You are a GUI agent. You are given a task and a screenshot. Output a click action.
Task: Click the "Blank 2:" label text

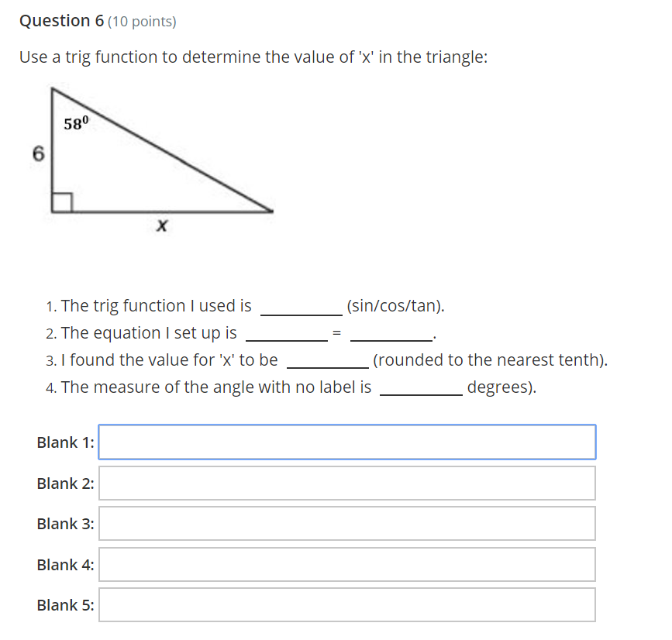tap(65, 483)
